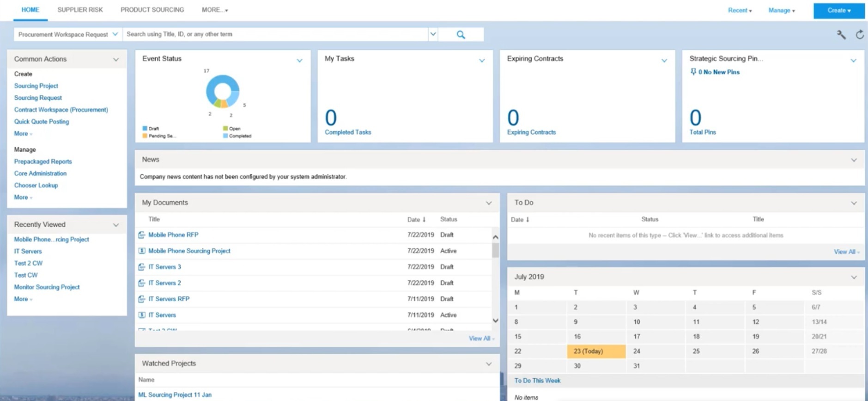
Task: Click the IT Servers project icon
Action: pos(142,315)
